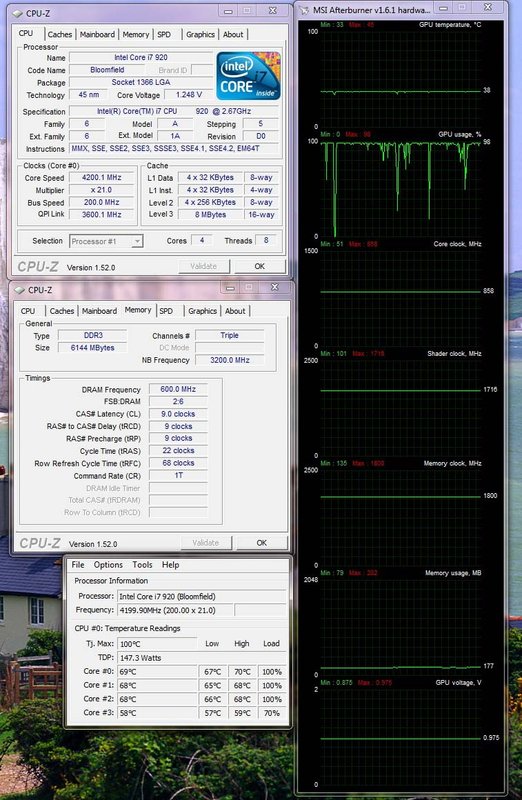522x800 pixels.
Task: Open the Options menu in temperature monitor
Action: tap(108, 565)
